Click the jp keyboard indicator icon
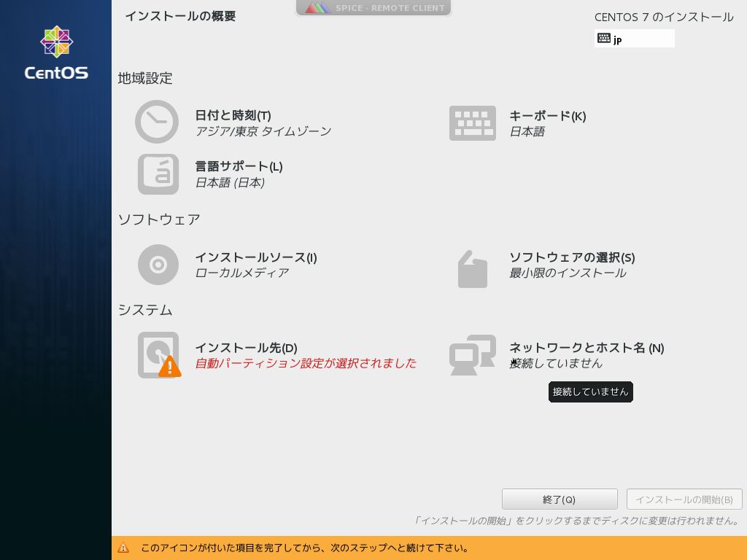Image resolution: width=747 pixels, height=560 pixels. click(603, 39)
